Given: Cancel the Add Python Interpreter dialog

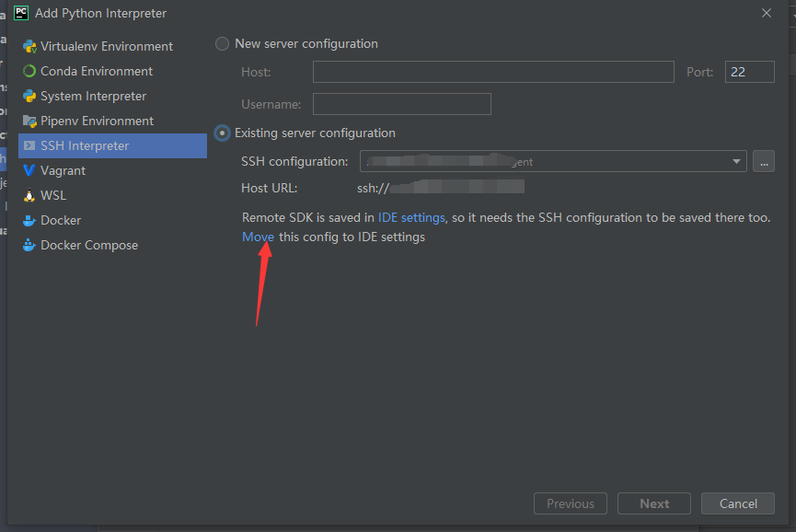Looking at the screenshot, I should (738, 503).
